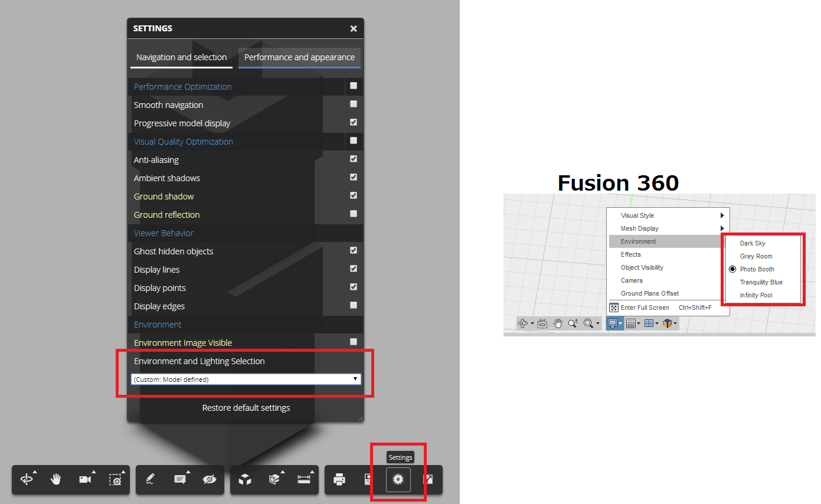
Task: Toggle Performance Optimization checkbox
Action: click(x=354, y=86)
